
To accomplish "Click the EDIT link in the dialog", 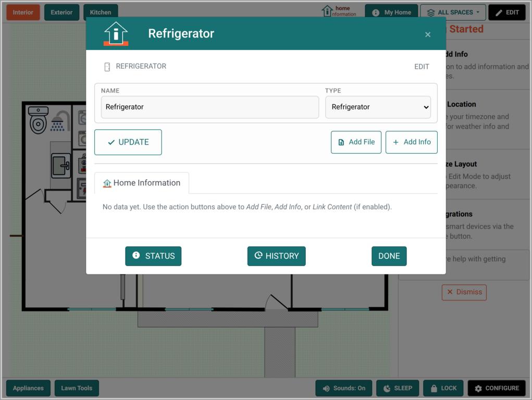I will 422,67.
